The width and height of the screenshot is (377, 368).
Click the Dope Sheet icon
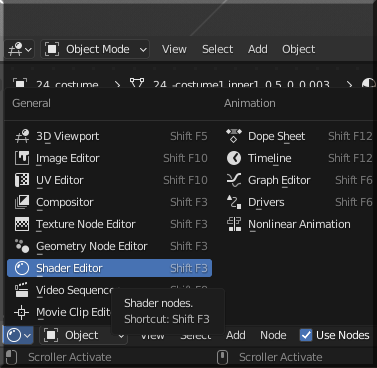[x=234, y=136]
